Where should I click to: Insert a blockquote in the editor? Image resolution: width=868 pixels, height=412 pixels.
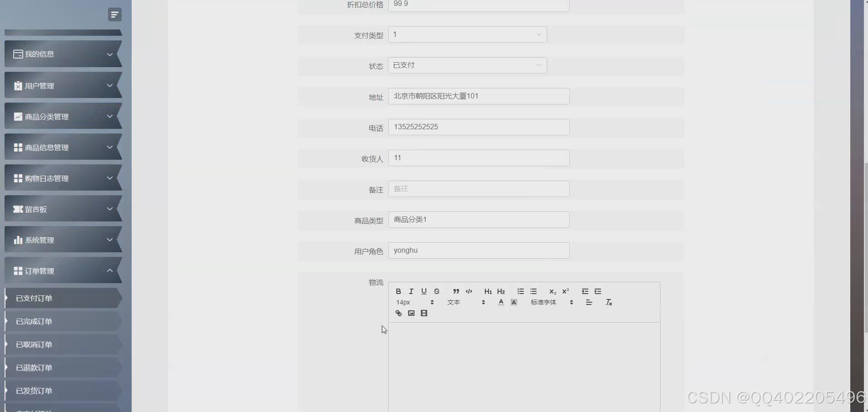pyautogui.click(x=456, y=291)
